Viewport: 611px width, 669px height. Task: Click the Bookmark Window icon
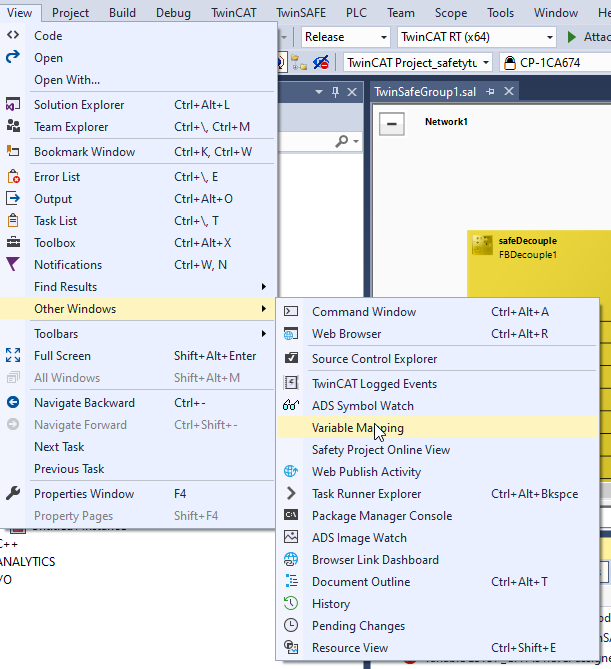13,151
